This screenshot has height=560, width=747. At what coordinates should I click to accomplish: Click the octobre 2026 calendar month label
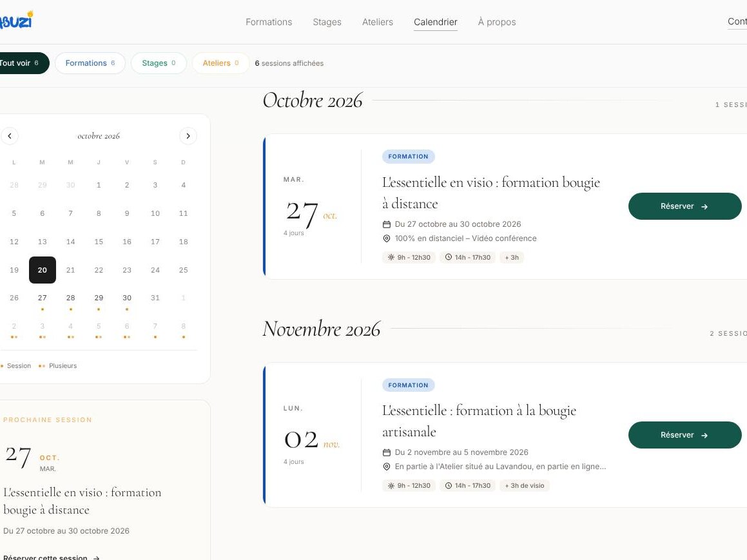99,136
